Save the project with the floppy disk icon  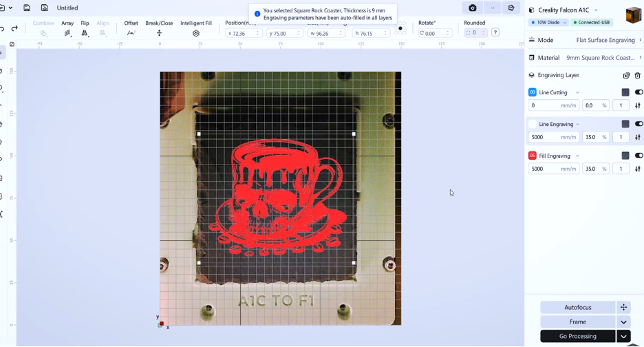(27, 8)
